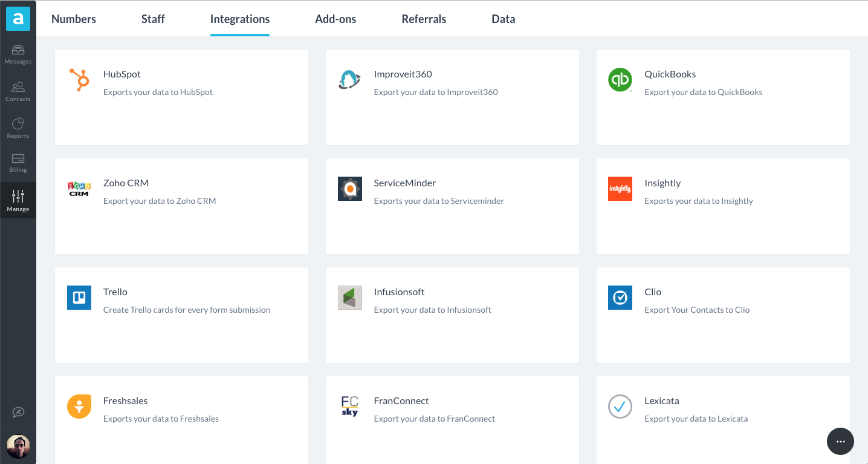Click the ServiceMinder gear logo icon
The image size is (868, 464).
[350, 189]
